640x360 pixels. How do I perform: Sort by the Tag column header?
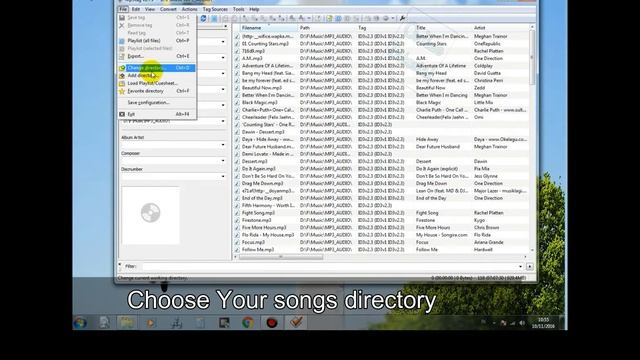point(384,28)
